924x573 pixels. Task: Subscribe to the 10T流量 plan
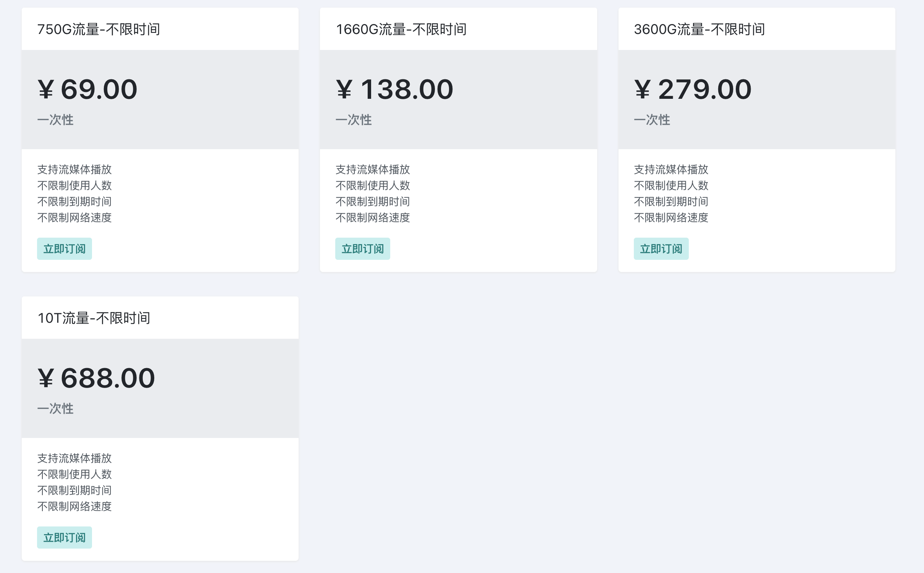(x=64, y=538)
